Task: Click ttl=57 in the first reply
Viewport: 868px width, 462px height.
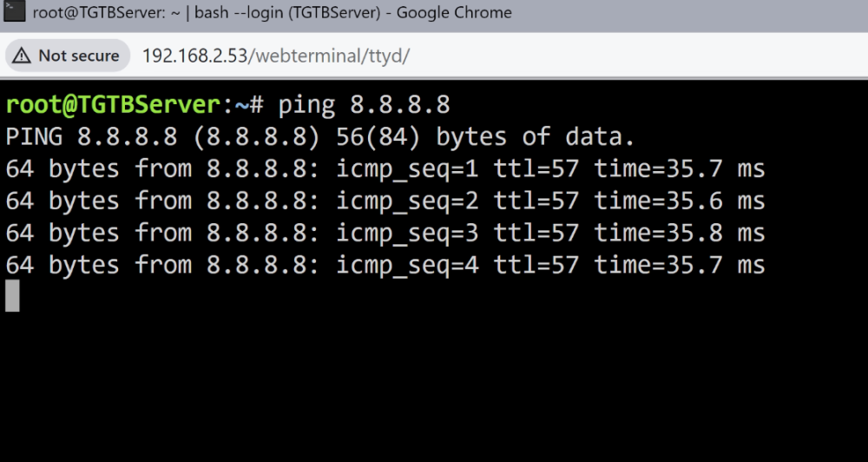Action: click(536, 169)
